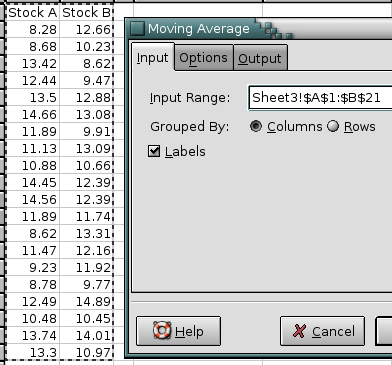Select the Input tab

[x=153, y=57]
